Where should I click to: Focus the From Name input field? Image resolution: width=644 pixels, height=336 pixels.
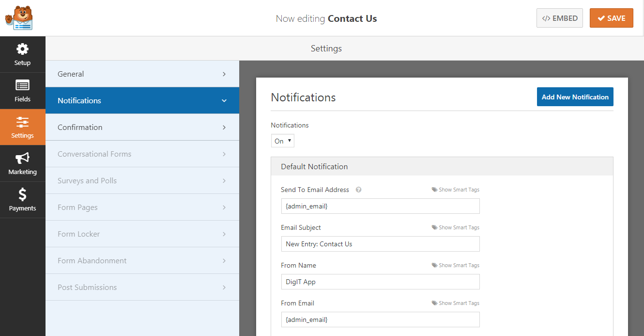click(x=380, y=282)
